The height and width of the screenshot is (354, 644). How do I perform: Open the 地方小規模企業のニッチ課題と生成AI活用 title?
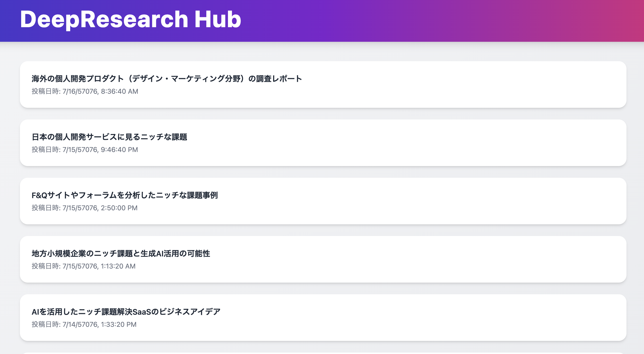pyautogui.click(x=121, y=253)
